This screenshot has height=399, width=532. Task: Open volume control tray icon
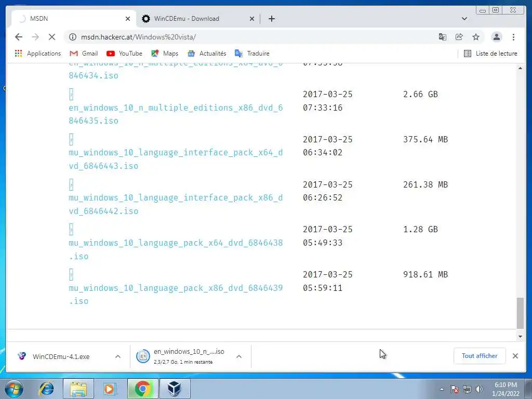point(479,389)
